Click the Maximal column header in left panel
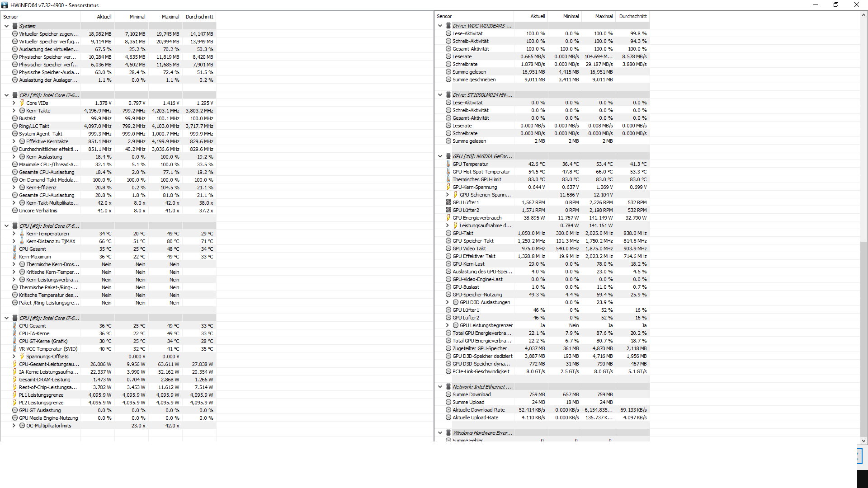The width and height of the screenshot is (868, 488). (x=170, y=17)
